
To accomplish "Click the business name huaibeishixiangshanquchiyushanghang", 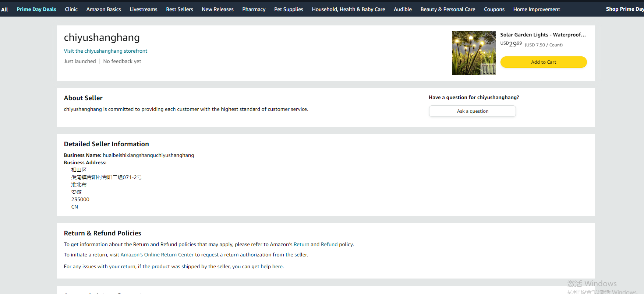I will pos(148,155).
